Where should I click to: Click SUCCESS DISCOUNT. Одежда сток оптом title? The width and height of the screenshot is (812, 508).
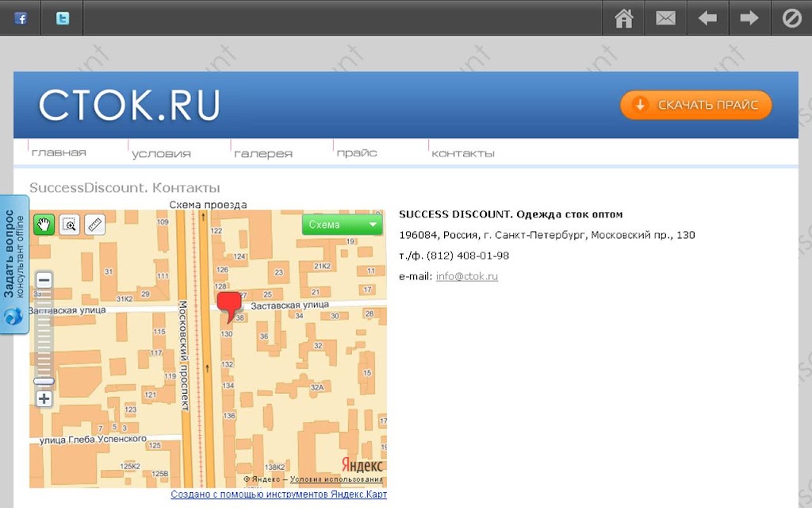click(x=511, y=214)
